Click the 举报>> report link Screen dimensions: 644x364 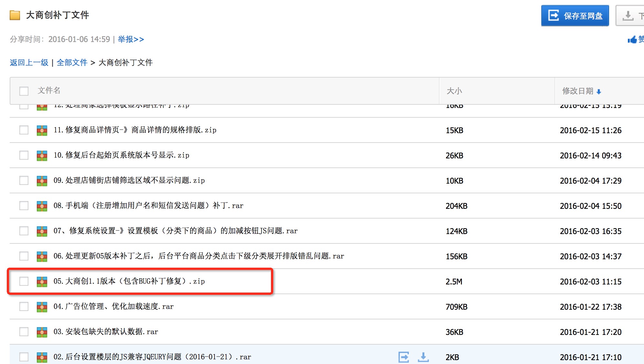click(131, 39)
